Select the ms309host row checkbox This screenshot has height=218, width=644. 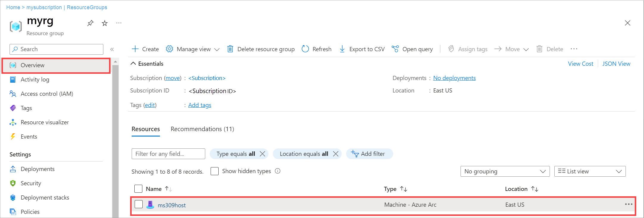point(139,204)
